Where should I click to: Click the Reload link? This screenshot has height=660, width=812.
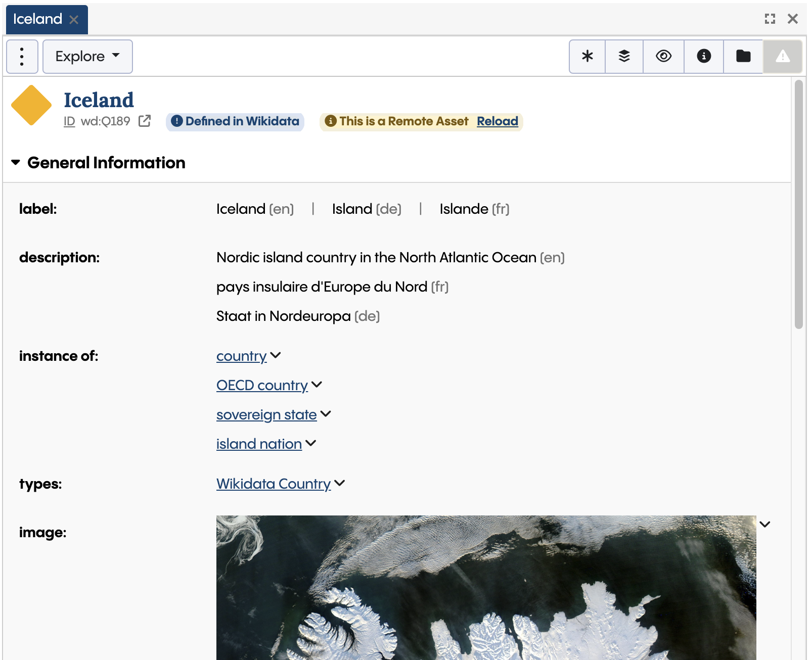point(497,121)
